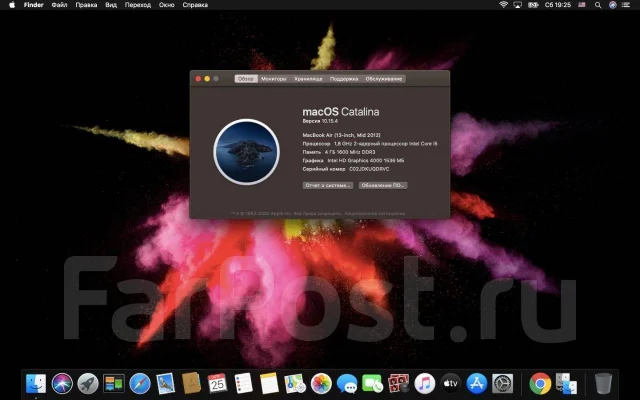Click the Серийный номер line
The width and height of the screenshot is (640, 400).
[x=346, y=169]
